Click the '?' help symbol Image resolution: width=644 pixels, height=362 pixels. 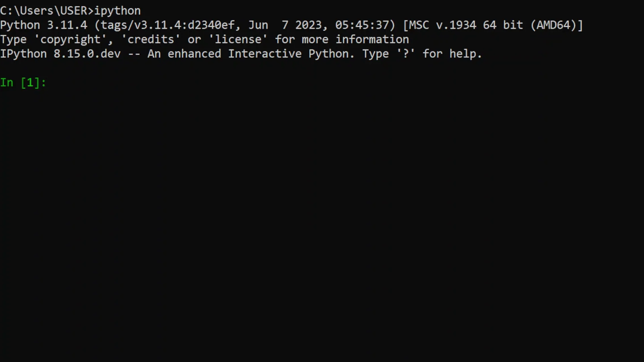pyautogui.click(x=406, y=54)
